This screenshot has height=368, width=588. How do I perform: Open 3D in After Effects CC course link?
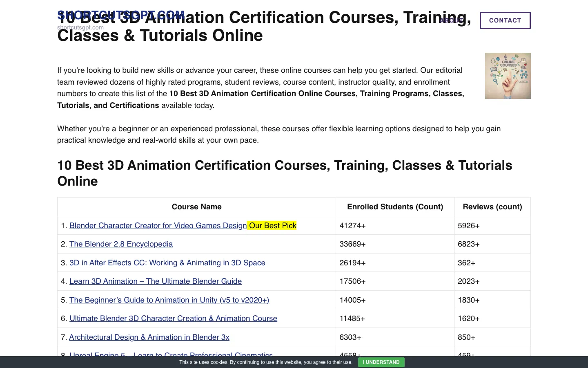[x=167, y=263]
